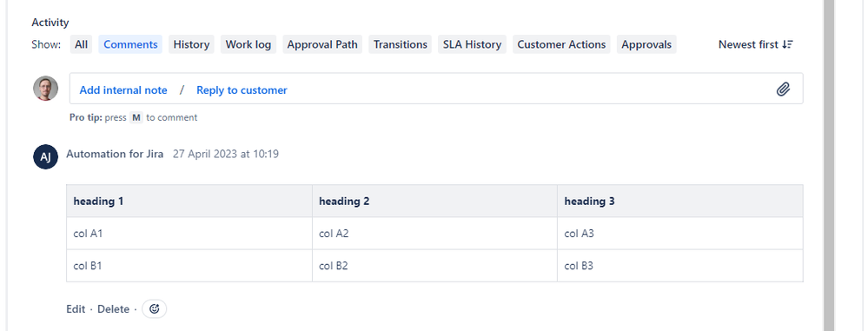This screenshot has width=868, height=331.
Task: Edit the Automation for Jira comment
Action: pyautogui.click(x=76, y=309)
